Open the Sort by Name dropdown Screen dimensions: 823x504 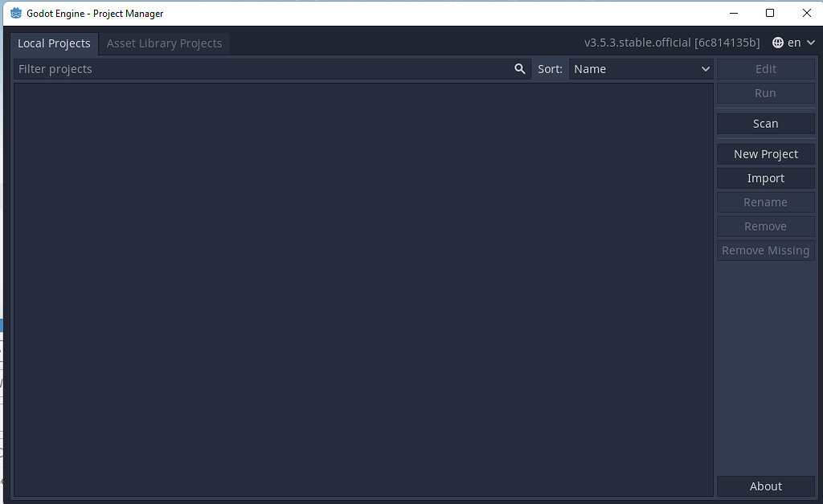(x=641, y=69)
